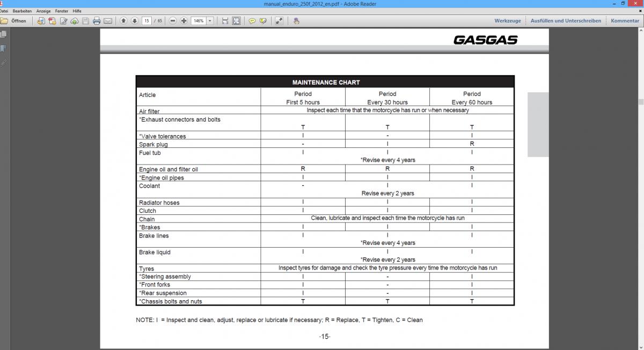Click the 'Brake liquid' row label

155,252
